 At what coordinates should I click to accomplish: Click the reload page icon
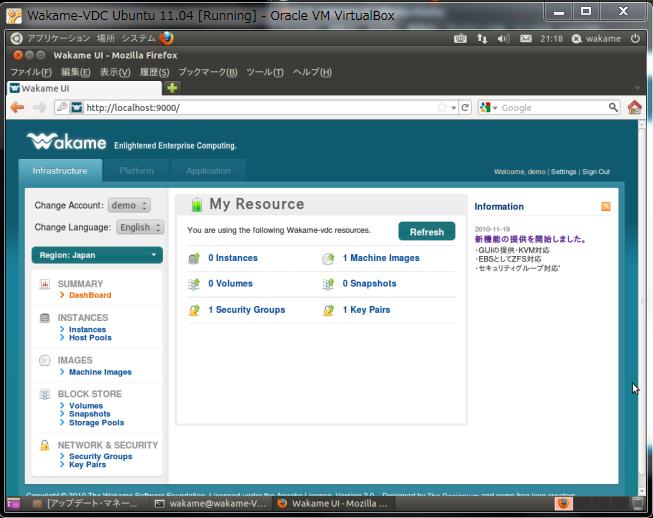pos(465,107)
